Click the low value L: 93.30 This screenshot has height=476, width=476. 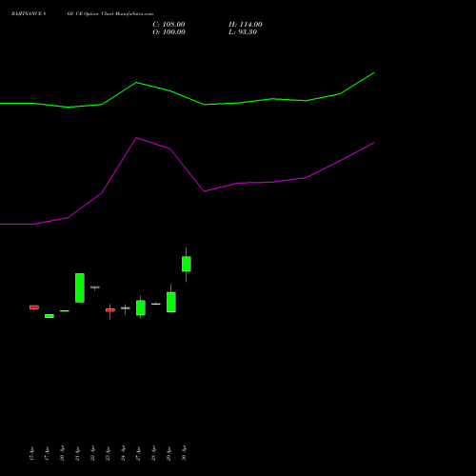click(243, 32)
